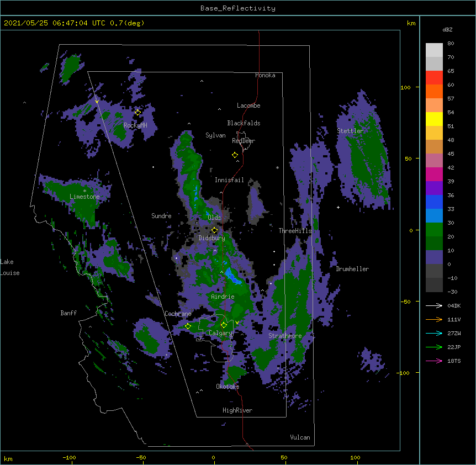
Task: Click the ThreeHills town label
Action: (295, 231)
